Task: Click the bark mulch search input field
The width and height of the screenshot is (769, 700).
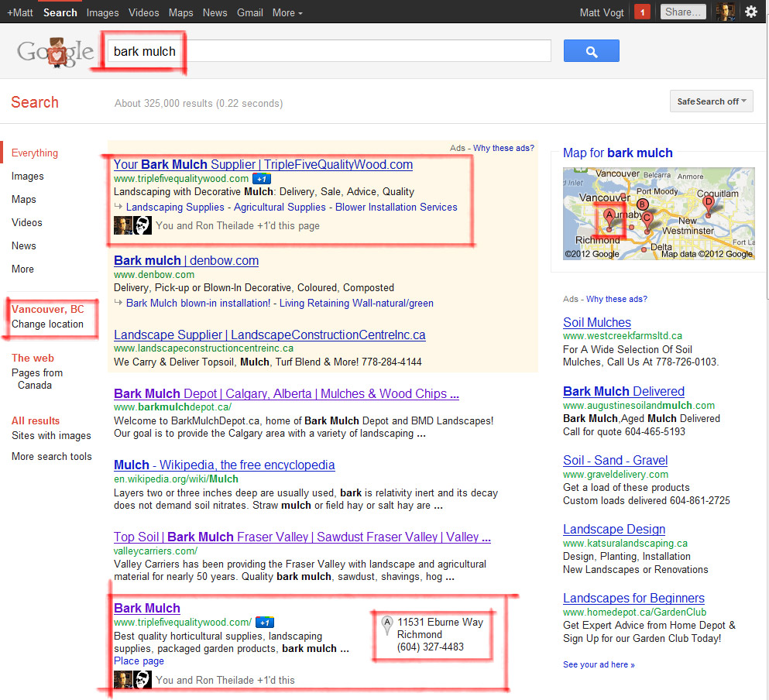Action: [x=329, y=51]
